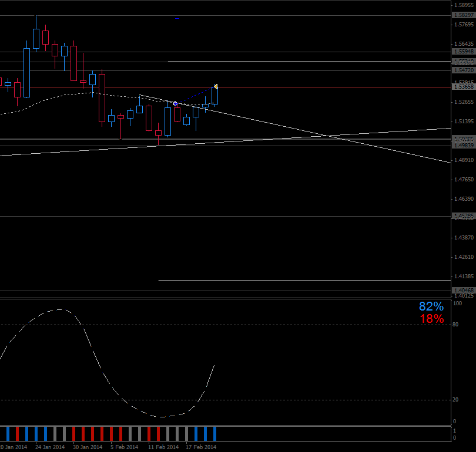
Task: Click the 82% blue indicator value
Action: tap(431, 306)
